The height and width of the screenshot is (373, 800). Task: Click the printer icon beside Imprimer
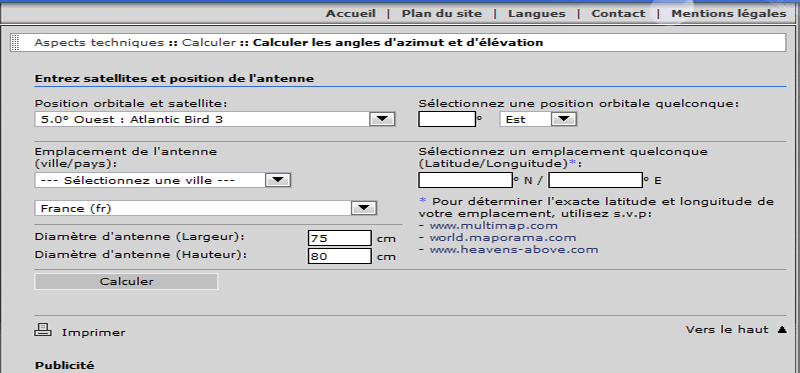pyautogui.click(x=43, y=331)
